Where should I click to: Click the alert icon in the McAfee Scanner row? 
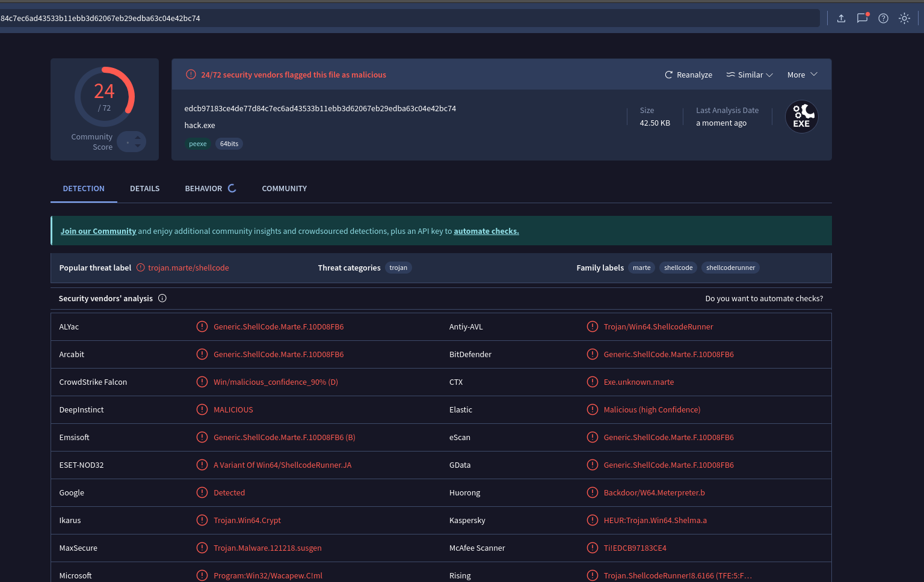click(x=593, y=548)
